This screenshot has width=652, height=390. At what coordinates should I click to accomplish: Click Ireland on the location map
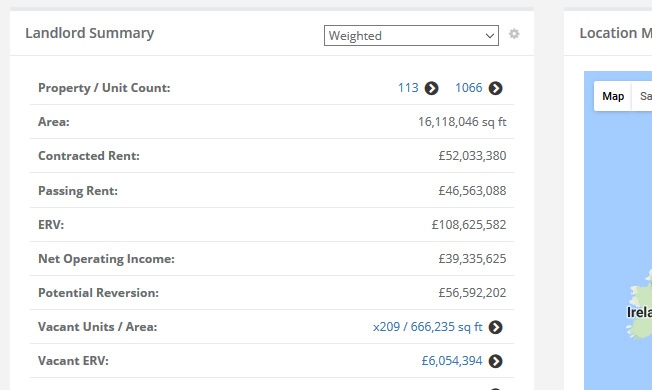coord(639,312)
